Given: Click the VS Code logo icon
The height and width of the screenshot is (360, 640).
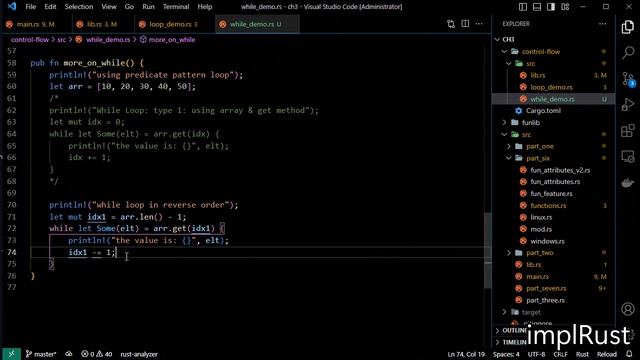Looking at the screenshot, I should 12,7.
